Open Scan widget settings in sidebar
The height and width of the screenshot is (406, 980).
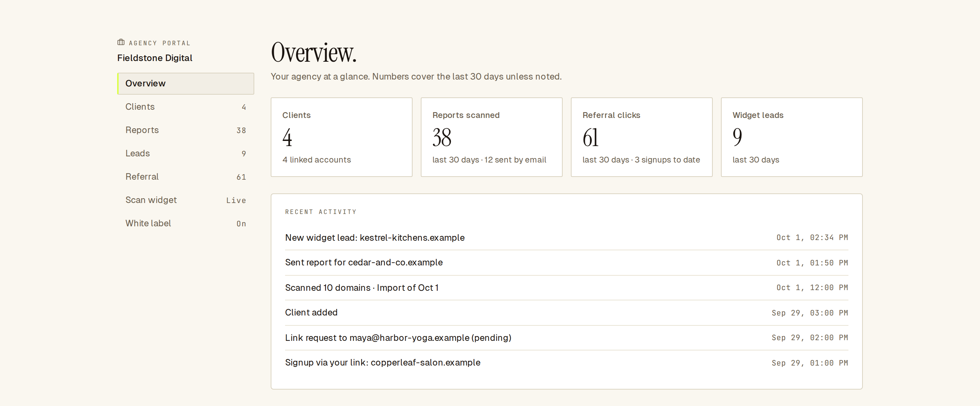coord(186,200)
